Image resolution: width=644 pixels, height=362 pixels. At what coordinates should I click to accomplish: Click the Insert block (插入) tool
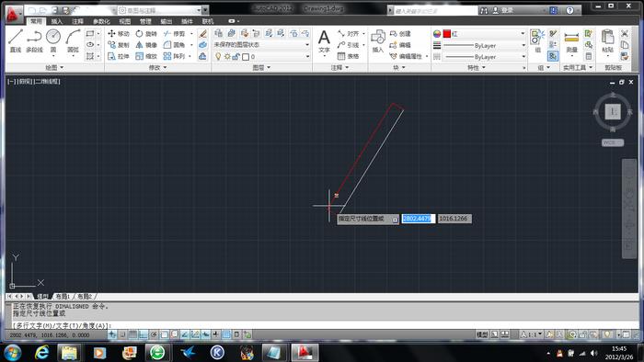[377, 41]
